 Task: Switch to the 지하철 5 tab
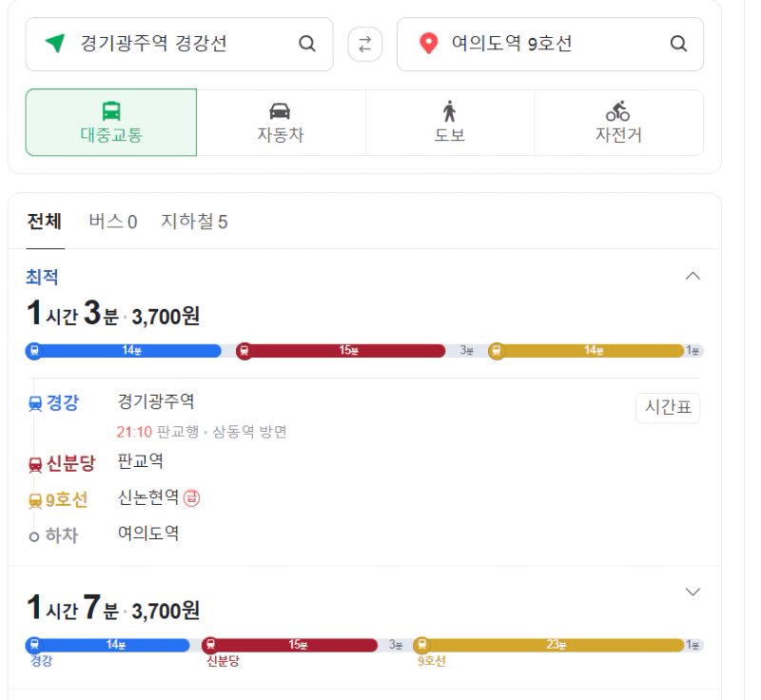194,222
